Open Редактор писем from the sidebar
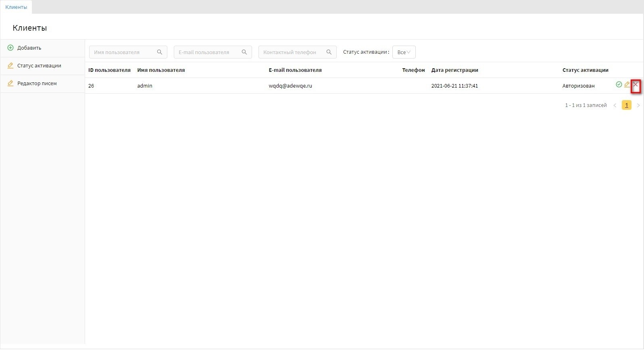This screenshot has height=352, width=644. point(37,84)
